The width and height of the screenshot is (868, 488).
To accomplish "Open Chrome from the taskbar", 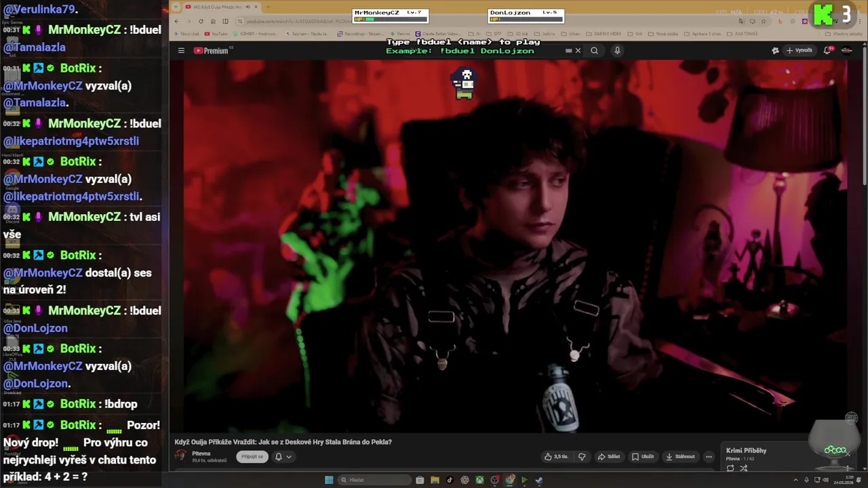I will 510,480.
